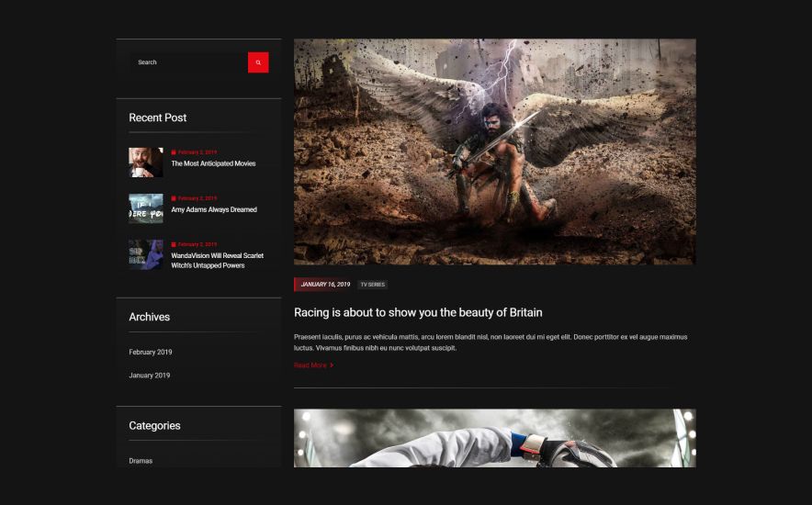Click the arrow icon beside Read More
This screenshot has height=505, width=812.
pos(332,365)
